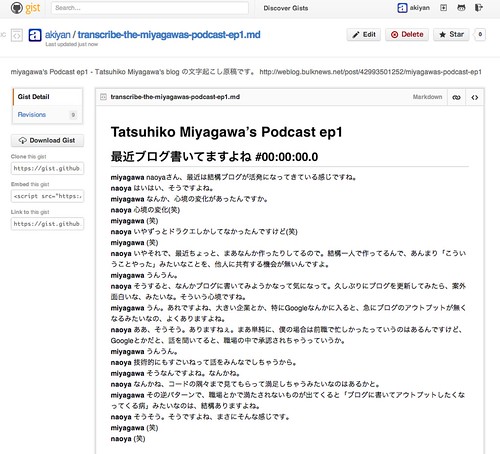View the star count badge

[480, 34]
